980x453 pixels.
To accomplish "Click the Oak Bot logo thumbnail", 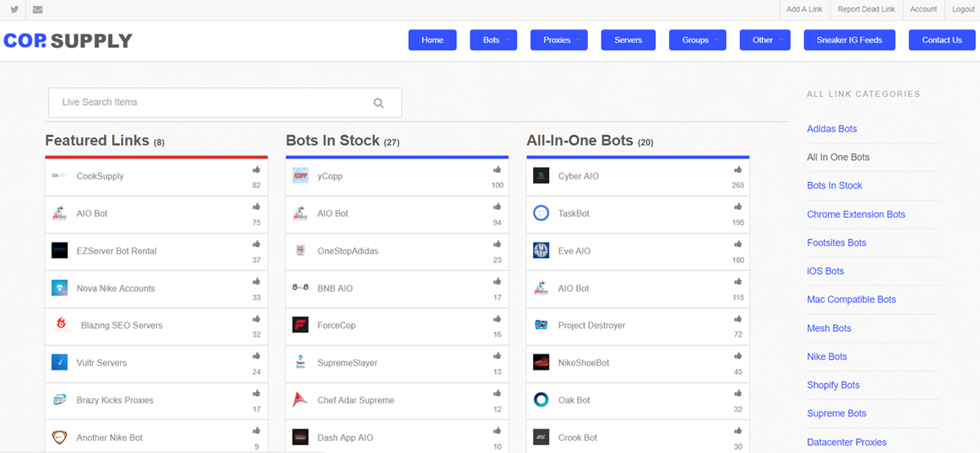I will [541, 400].
